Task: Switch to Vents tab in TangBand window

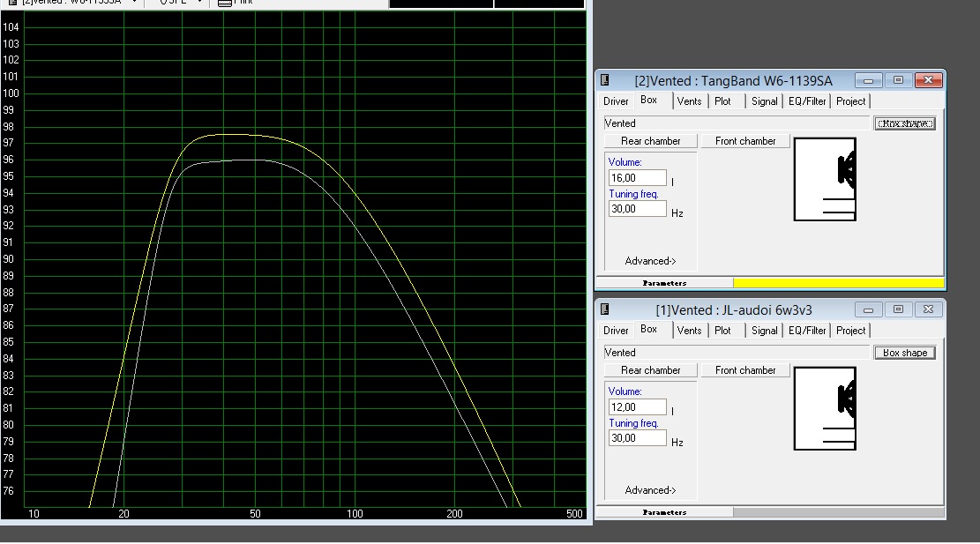Action: pyautogui.click(x=689, y=101)
